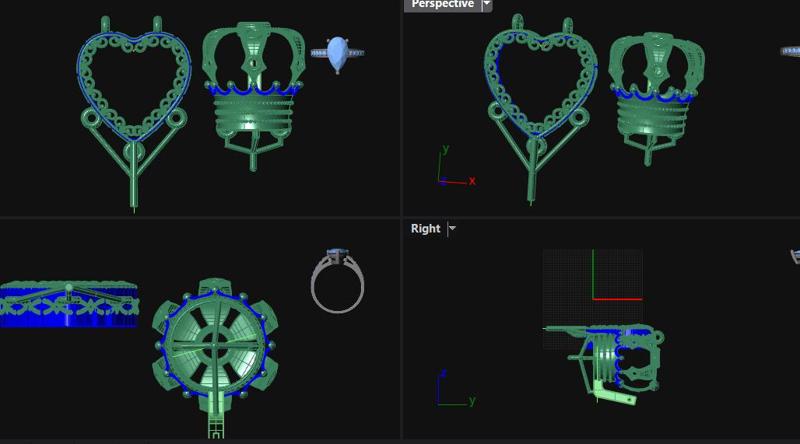
Task: Select the crown model in Perspective viewport
Action: click(656, 98)
